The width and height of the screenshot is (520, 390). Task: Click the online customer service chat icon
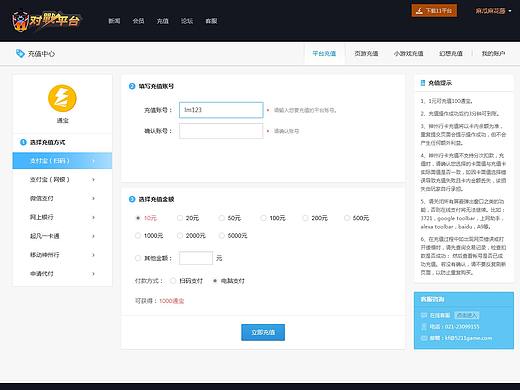(424, 315)
